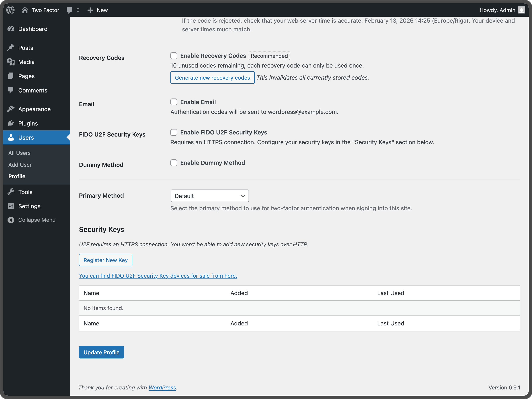Tick the Enable Email checkbox
This screenshot has height=399, width=532.
click(x=174, y=102)
